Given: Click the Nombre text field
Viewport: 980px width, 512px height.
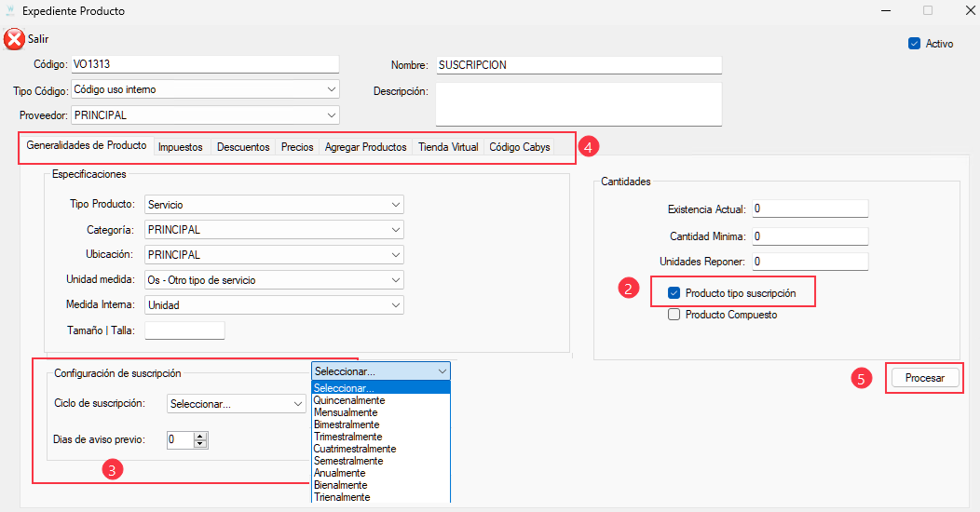Looking at the screenshot, I should tap(578, 65).
